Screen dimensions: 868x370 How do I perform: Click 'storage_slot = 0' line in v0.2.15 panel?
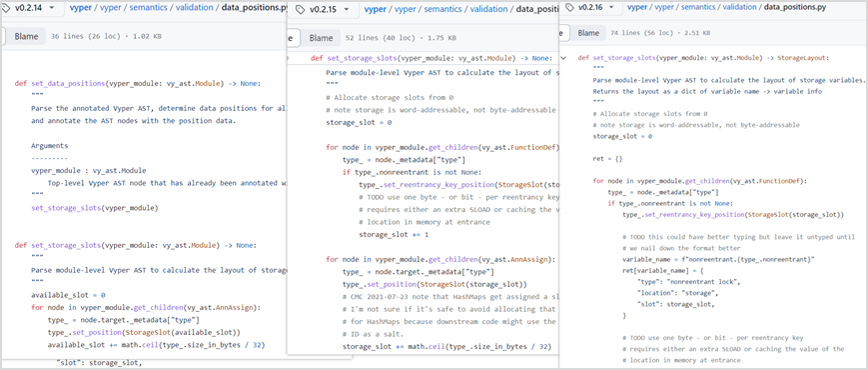pos(359,122)
